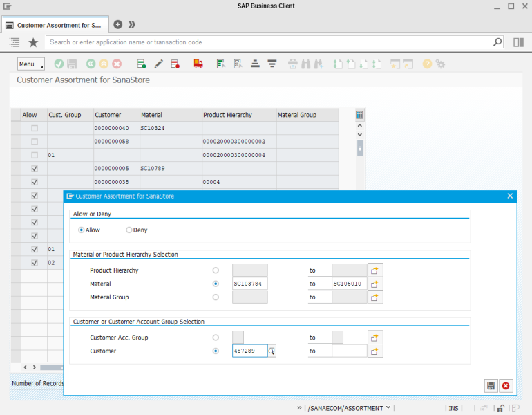Click horizontal scroll right arrow below table

35,367
